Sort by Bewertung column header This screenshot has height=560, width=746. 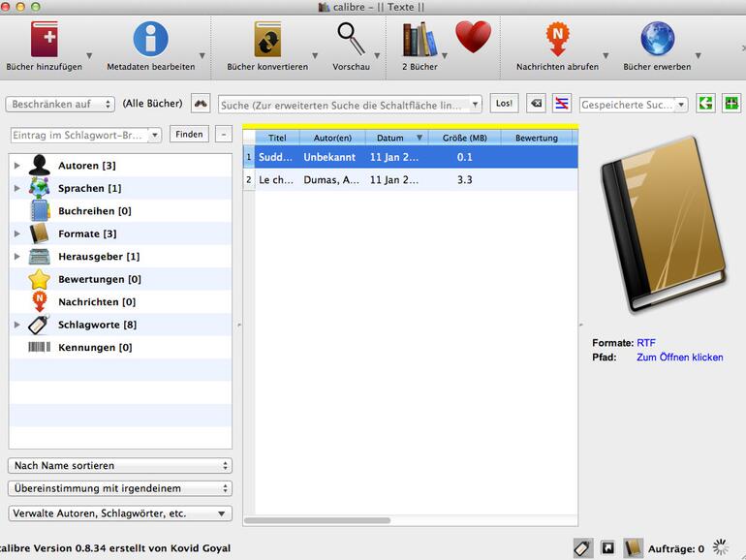click(x=536, y=138)
